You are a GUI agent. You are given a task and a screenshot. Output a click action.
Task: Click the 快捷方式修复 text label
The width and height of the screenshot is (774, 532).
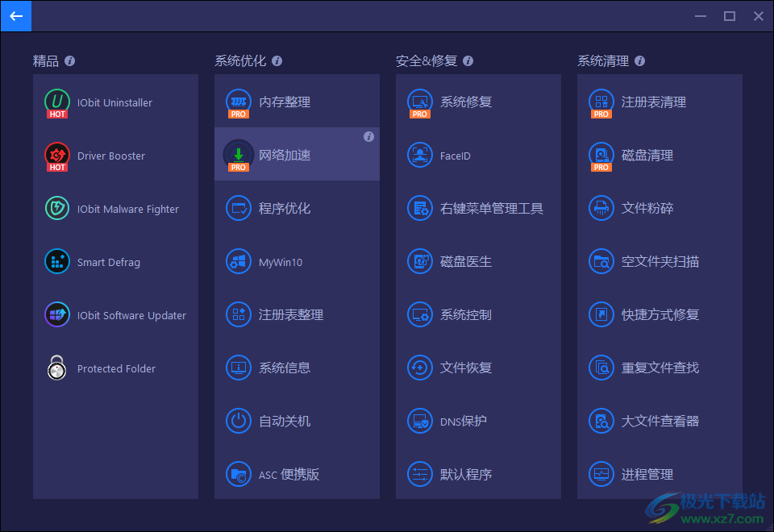pyautogui.click(x=660, y=315)
